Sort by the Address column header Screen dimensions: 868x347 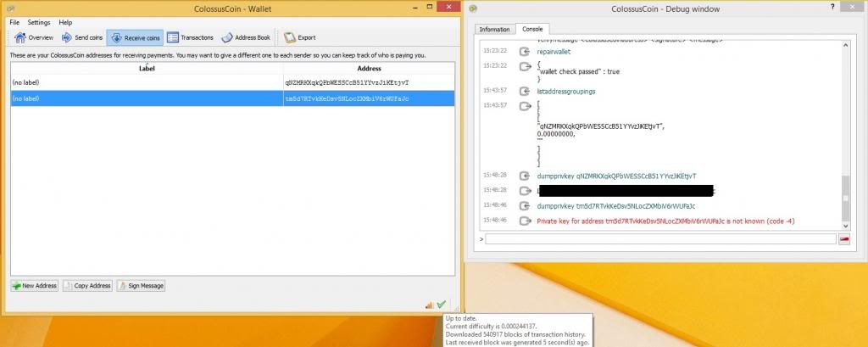click(369, 69)
